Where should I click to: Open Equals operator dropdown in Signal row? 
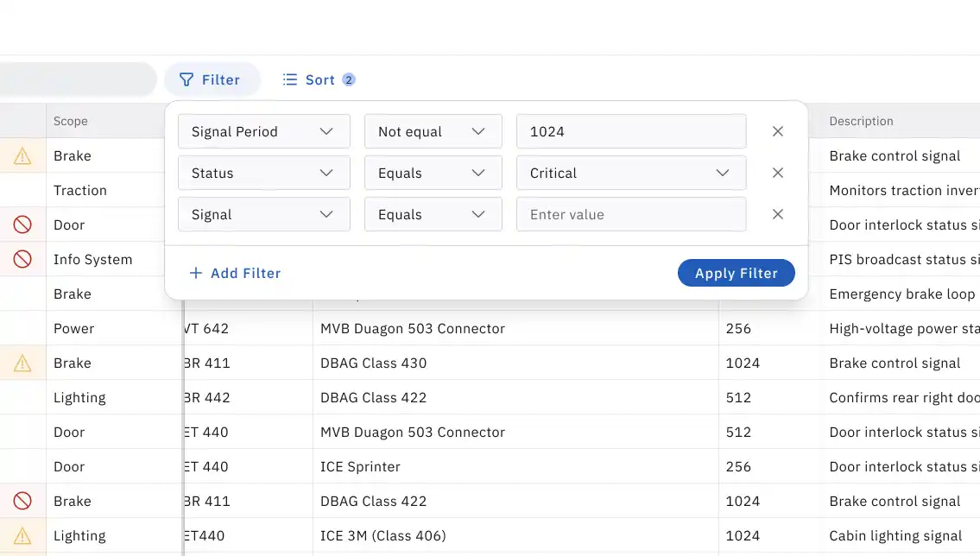(433, 214)
